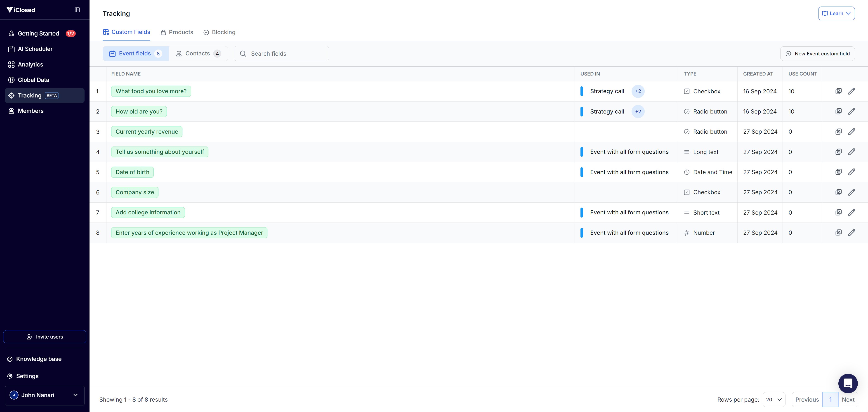Open Rows per page dropdown

tap(774, 400)
